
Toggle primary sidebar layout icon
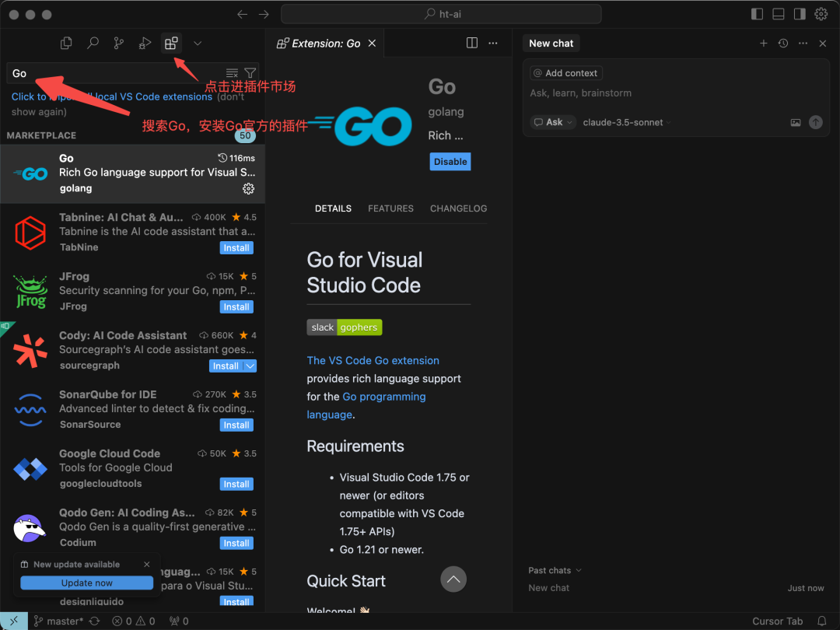click(757, 15)
